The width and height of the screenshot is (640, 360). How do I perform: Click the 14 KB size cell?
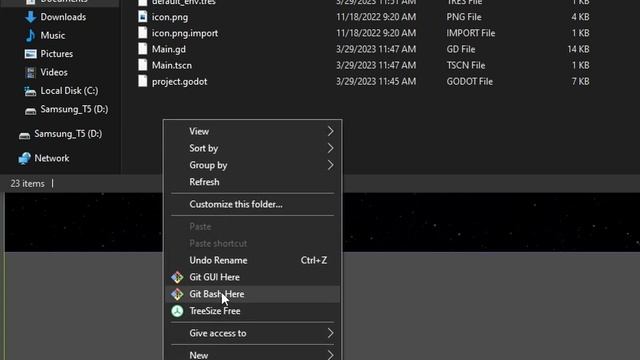click(x=578, y=49)
